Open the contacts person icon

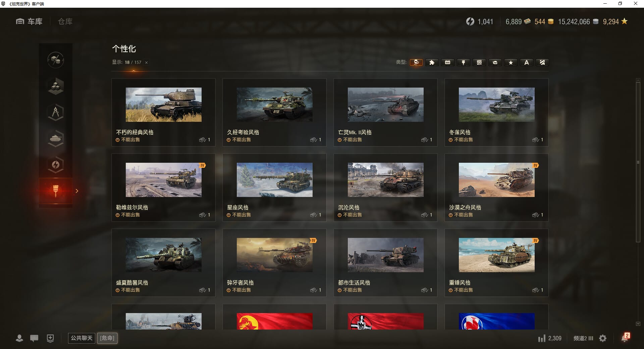(19, 338)
